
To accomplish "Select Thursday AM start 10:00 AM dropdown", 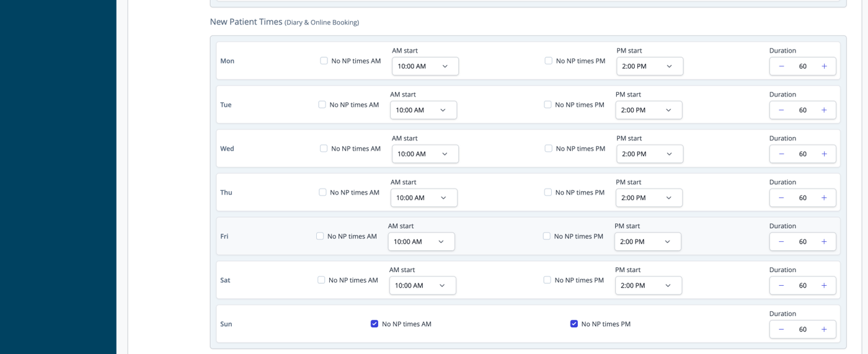I will (424, 198).
